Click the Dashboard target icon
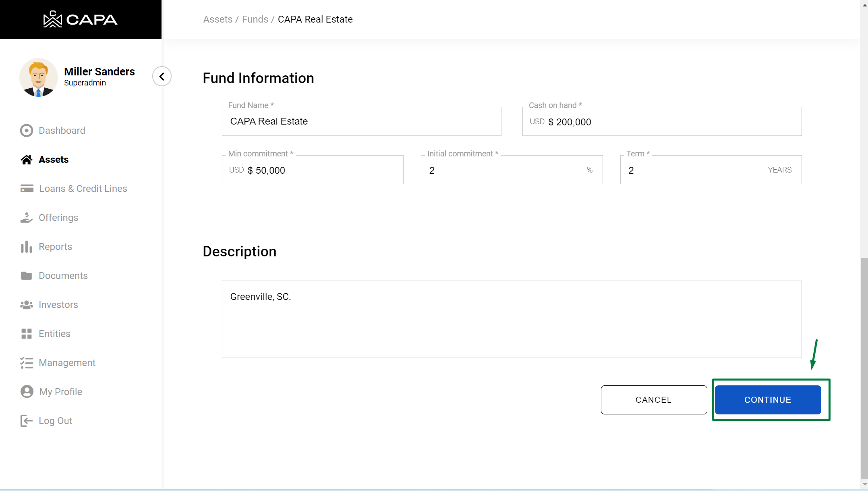Image resolution: width=868 pixels, height=491 pixels. tap(27, 131)
